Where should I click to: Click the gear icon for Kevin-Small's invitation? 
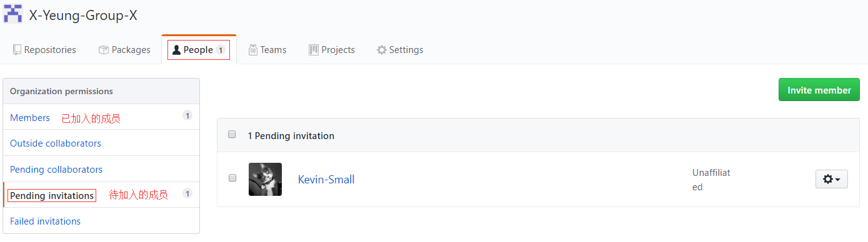pos(828,179)
